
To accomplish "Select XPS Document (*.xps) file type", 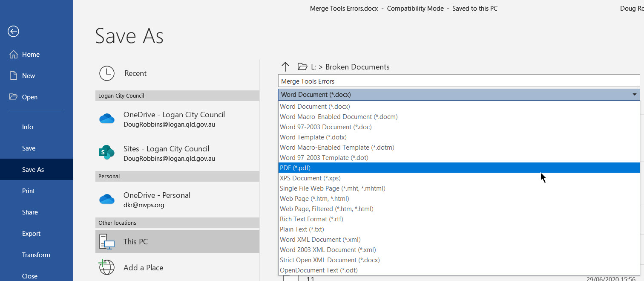I will click(x=459, y=178).
